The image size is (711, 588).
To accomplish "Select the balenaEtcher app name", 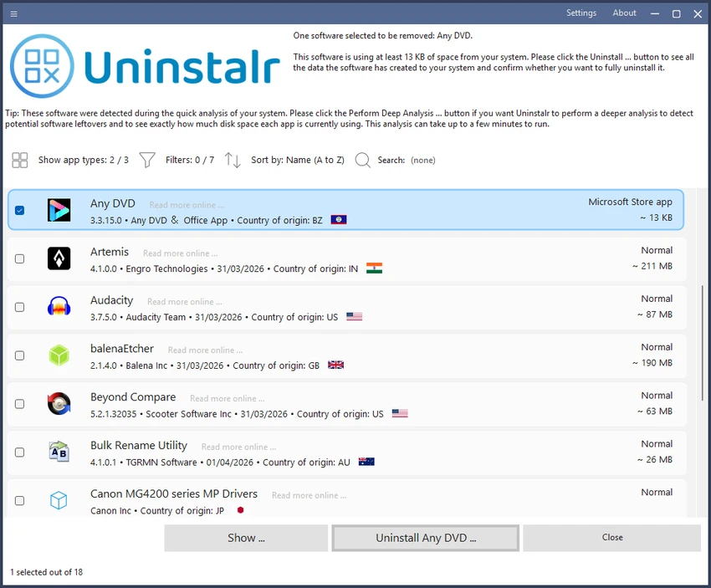I will coord(121,349).
